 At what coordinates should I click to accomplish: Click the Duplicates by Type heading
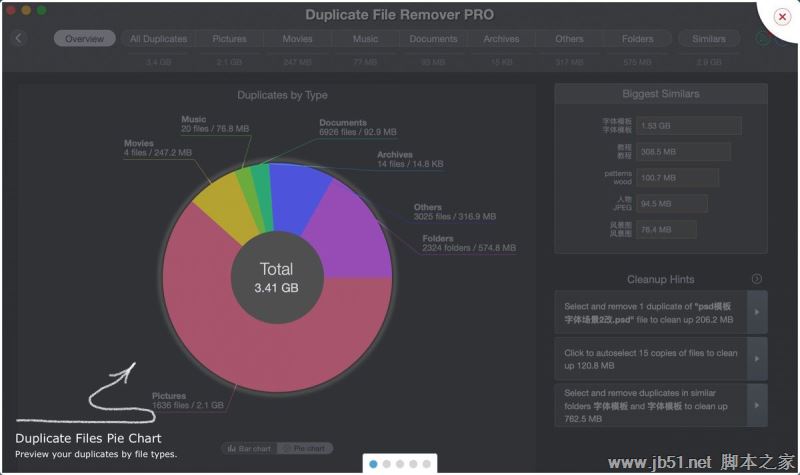282,95
